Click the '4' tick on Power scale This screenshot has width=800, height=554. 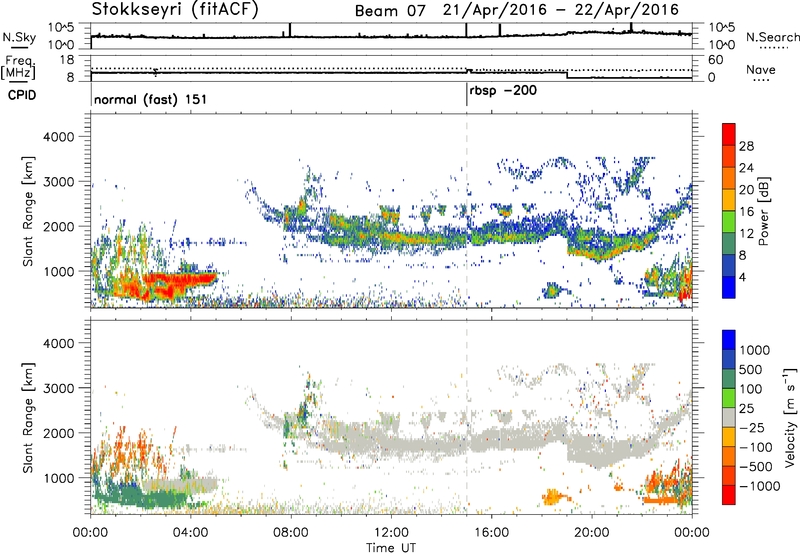(742, 277)
